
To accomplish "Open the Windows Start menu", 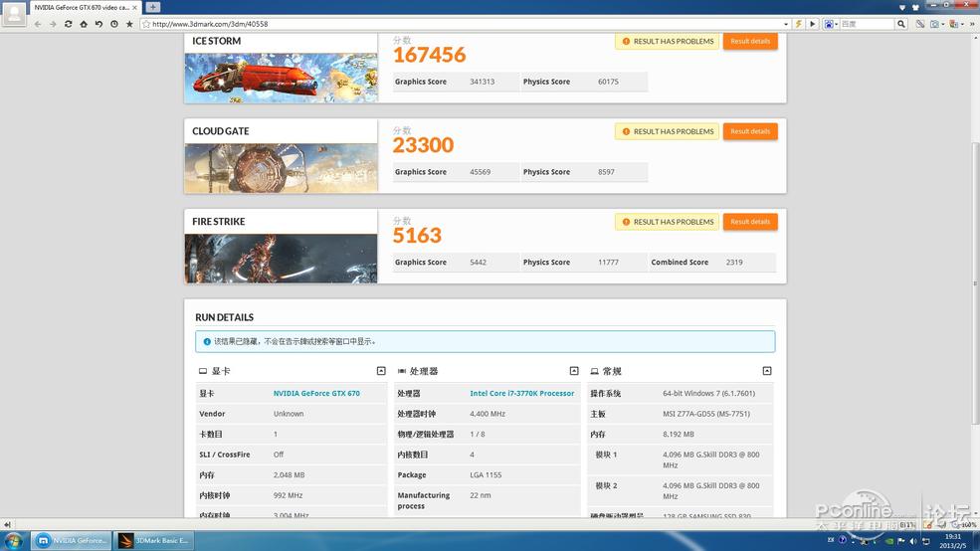I will pos(14,540).
